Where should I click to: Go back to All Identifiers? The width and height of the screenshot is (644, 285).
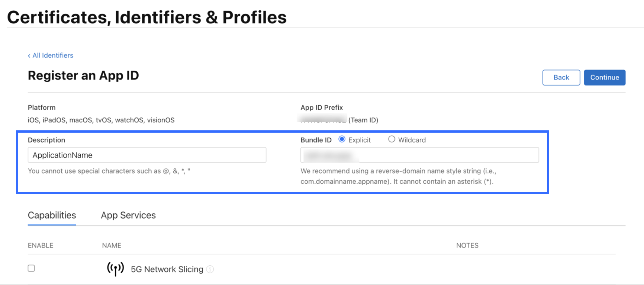point(51,55)
